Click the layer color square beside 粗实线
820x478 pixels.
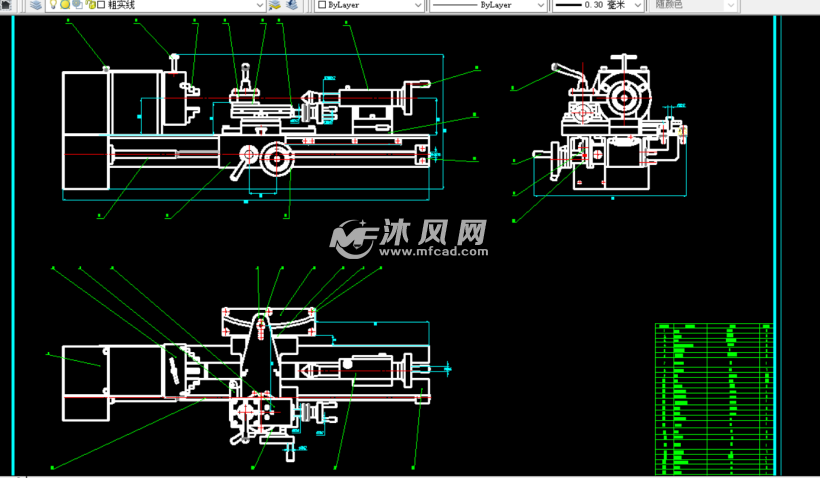click(x=100, y=5)
